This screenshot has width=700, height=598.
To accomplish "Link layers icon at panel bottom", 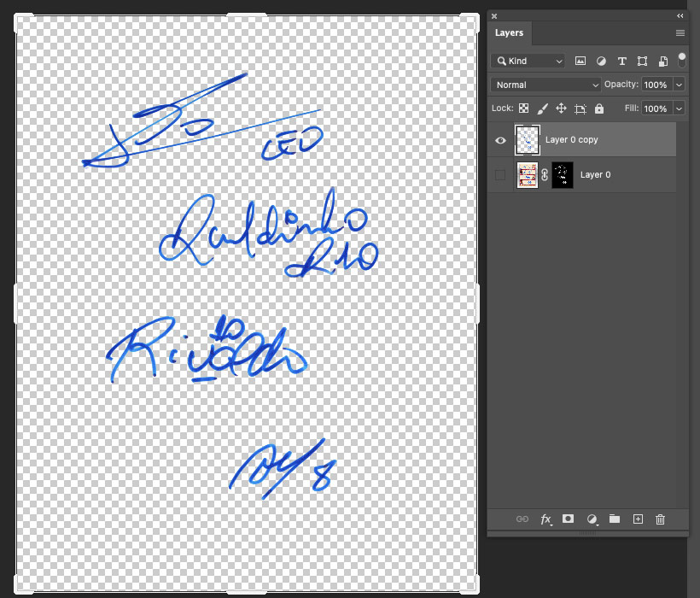I will 522,519.
